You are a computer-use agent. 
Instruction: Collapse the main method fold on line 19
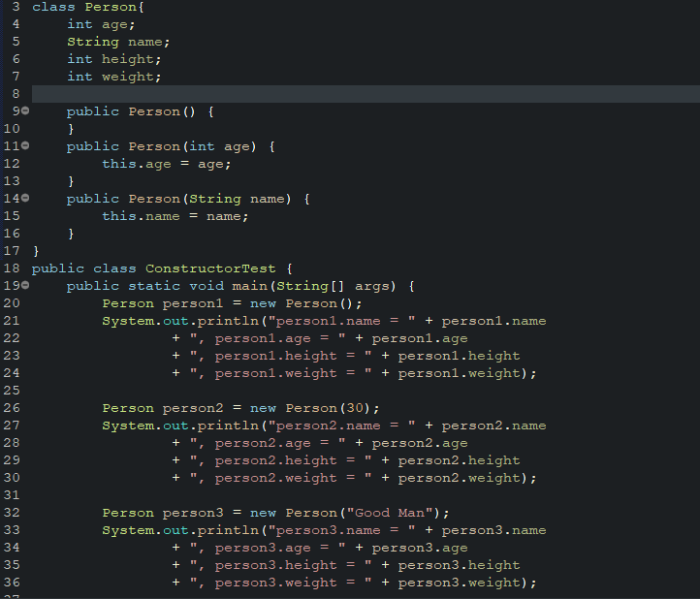[x=25, y=285]
